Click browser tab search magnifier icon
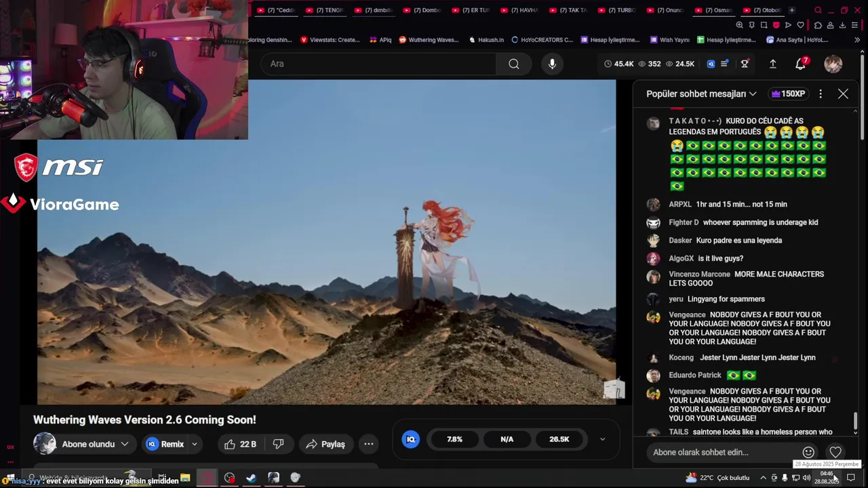Image resolution: width=868 pixels, height=488 pixels. [x=818, y=10]
